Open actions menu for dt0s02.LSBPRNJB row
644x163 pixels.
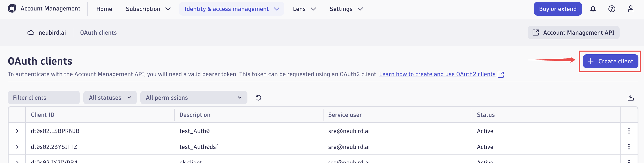[x=629, y=131]
